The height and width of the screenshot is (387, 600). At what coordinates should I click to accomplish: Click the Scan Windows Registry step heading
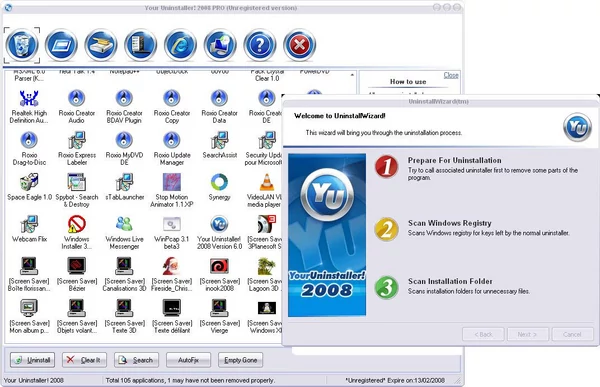[x=450, y=223]
